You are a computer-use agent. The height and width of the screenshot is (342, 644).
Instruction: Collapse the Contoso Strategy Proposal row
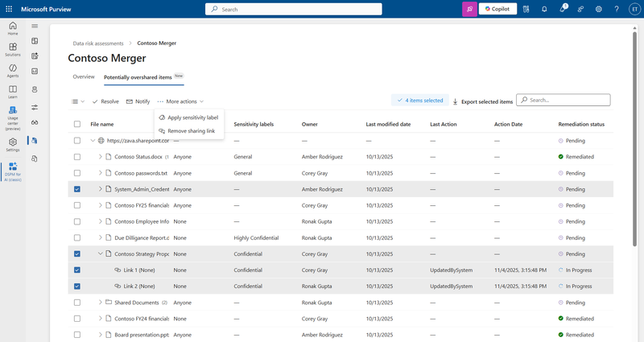click(101, 254)
